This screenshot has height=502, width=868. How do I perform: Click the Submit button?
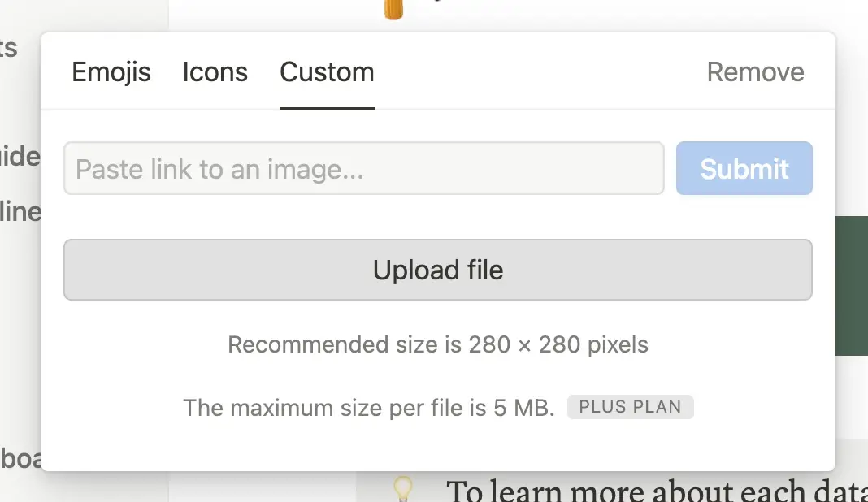pos(743,168)
